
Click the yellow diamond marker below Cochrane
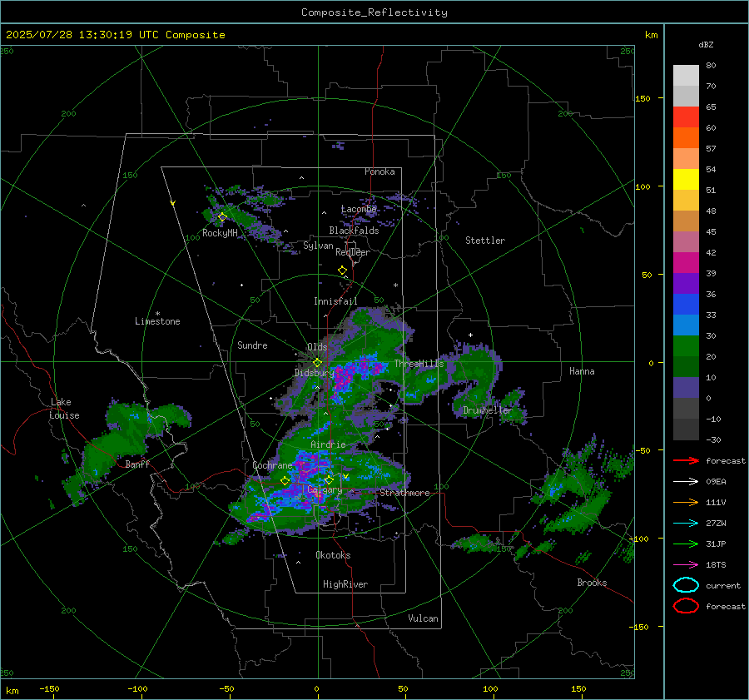click(285, 480)
